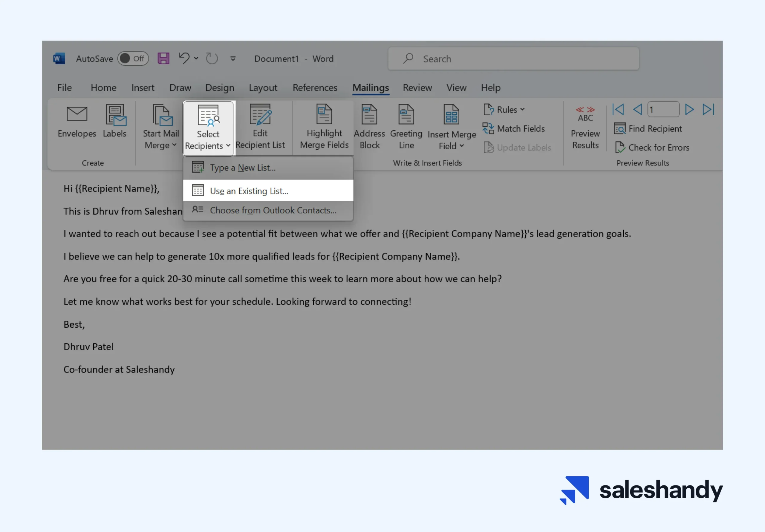Viewport: 765px width, 532px height.
Task: Switch to the Insert tab
Action: click(143, 88)
